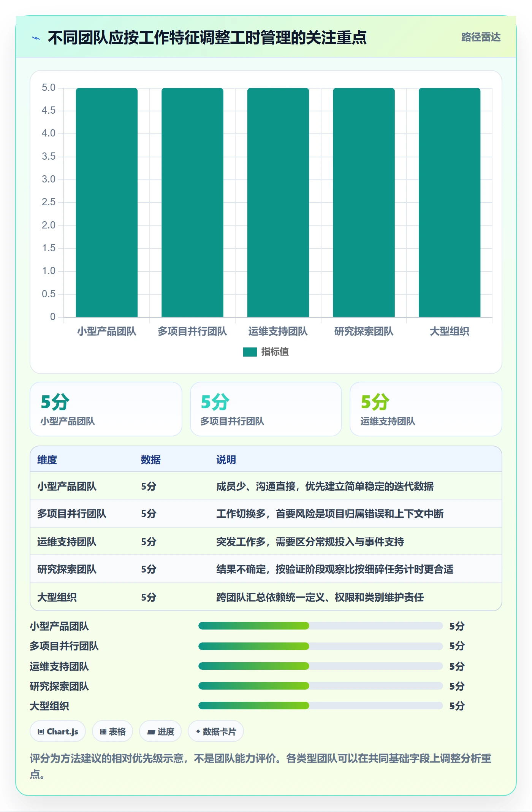This screenshot has width=532, height=812.
Task: Click the chart bar for 多项目并行团队
Action: pos(192,203)
